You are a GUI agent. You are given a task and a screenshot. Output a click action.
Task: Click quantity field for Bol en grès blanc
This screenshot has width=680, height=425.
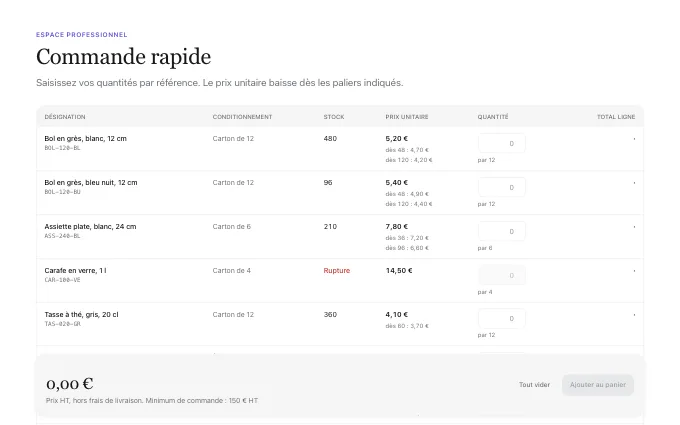[x=502, y=144]
